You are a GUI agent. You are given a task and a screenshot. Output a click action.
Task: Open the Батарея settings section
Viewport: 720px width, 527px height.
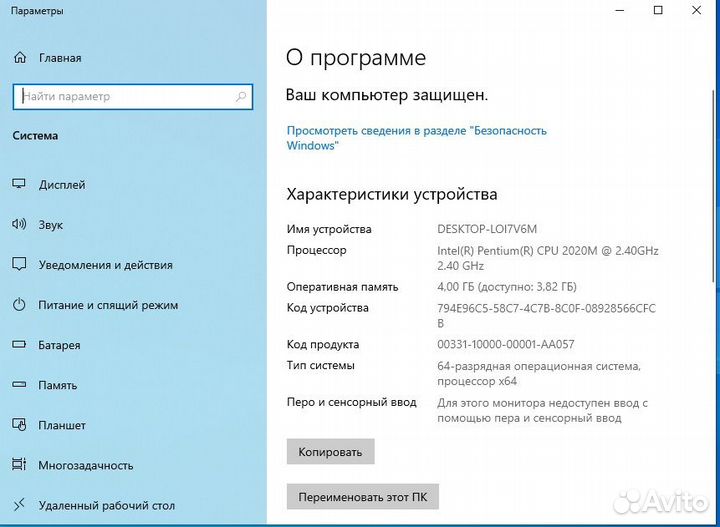coord(59,345)
